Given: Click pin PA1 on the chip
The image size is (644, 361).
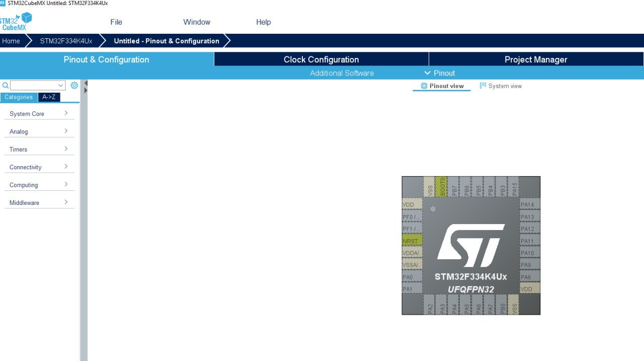Looking at the screenshot, I should point(412,289).
